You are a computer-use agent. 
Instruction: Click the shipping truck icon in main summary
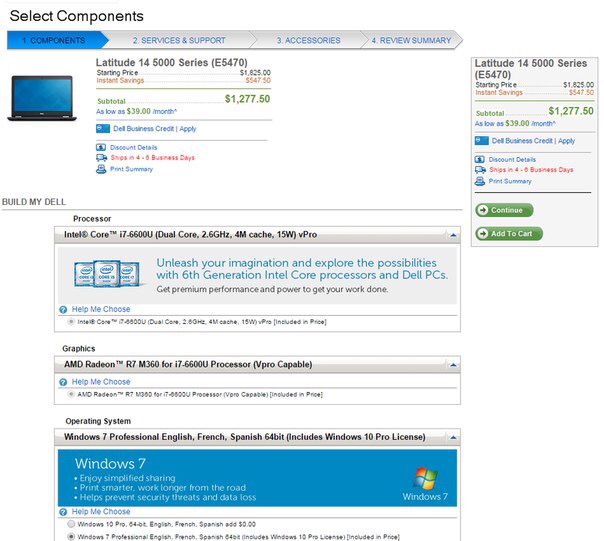click(x=101, y=158)
